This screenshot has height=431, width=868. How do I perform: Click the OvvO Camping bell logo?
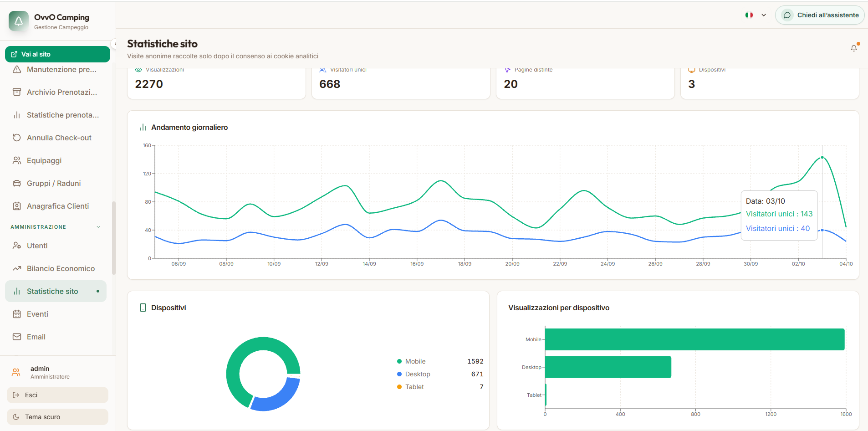point(19,21)
